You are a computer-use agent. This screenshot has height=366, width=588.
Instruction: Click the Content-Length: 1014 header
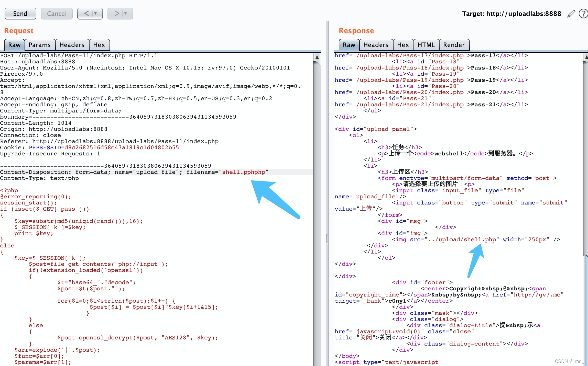(36, 123)
